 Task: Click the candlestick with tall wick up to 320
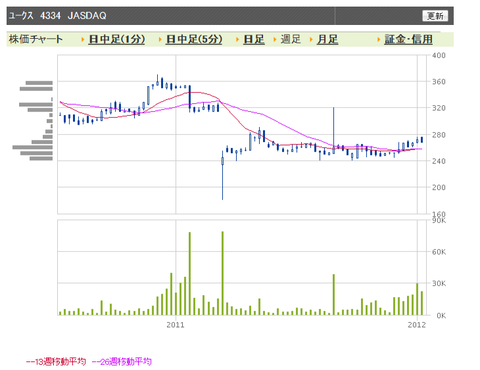(x=334, y=130)
